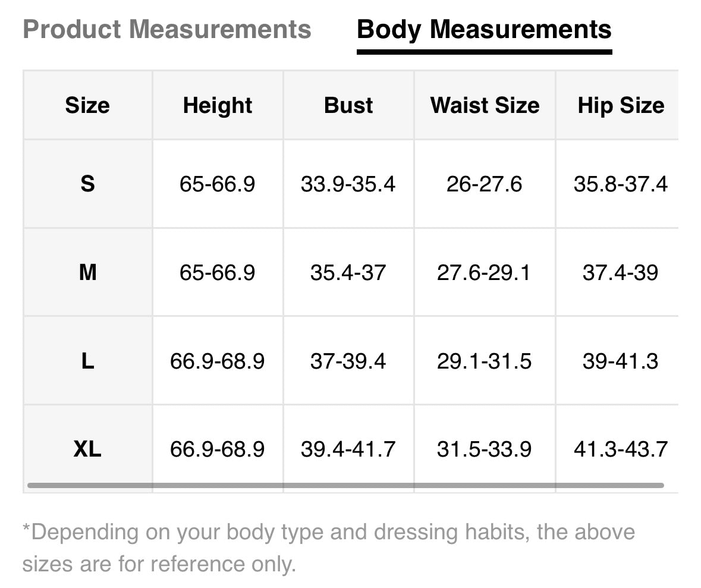701x588 pixels.
Task: Select the S size row label
Action: pos(87,184)
